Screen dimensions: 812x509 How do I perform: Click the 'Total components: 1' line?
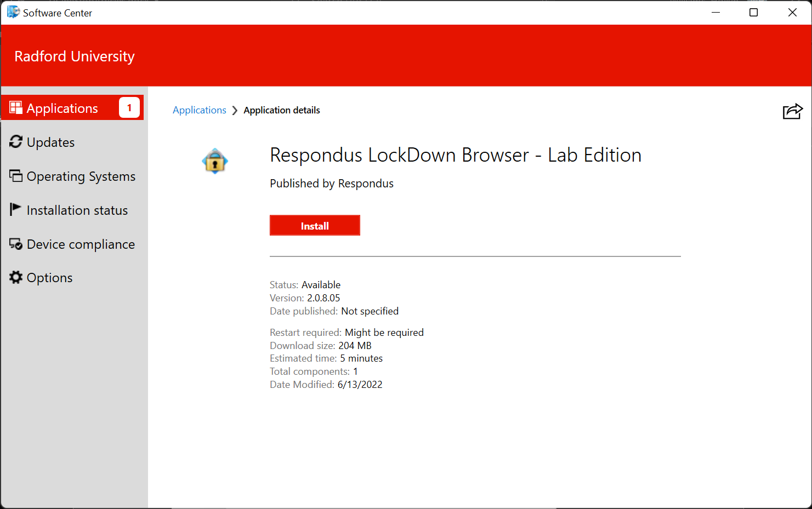314,371
